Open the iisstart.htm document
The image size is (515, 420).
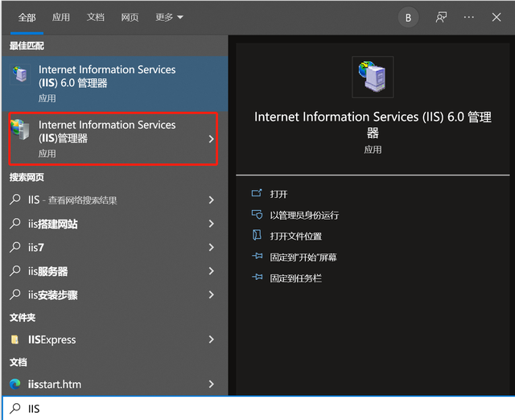click(x=114, y=384)
